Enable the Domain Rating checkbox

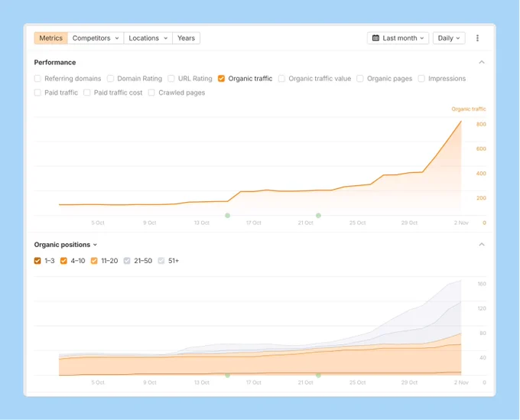[x=110, y=79]
